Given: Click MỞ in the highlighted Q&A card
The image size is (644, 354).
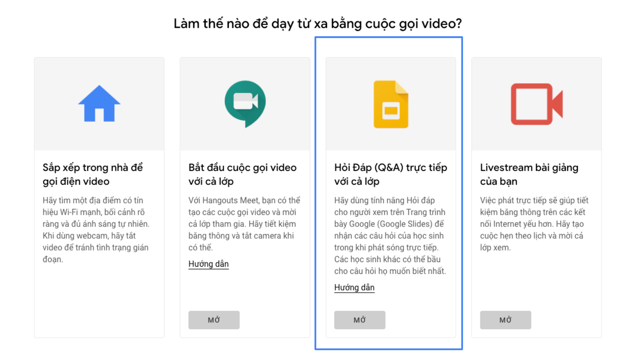Looking at the screenshot, I should (x=360, y=320).
